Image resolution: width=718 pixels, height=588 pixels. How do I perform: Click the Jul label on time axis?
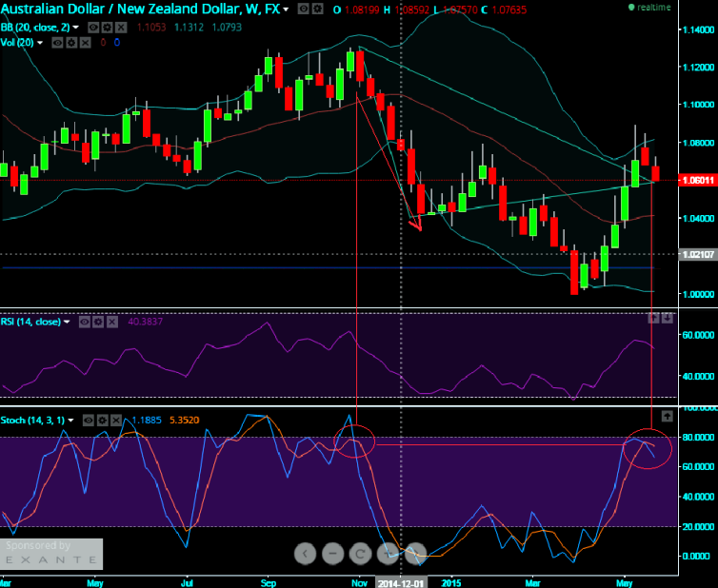coord(187,583)
